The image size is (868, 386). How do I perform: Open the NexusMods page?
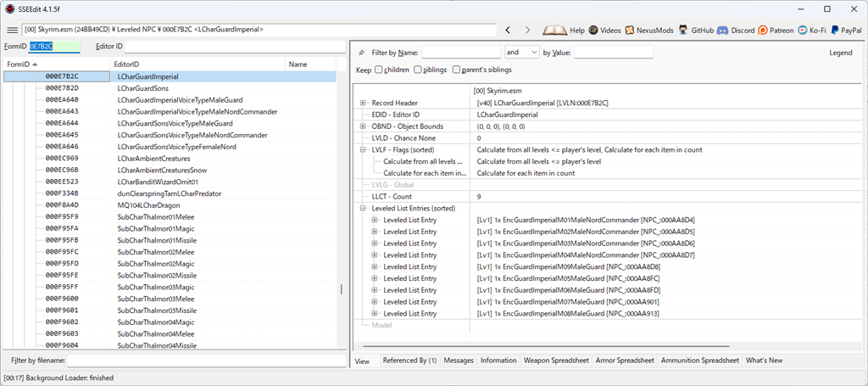coord(649,31)
